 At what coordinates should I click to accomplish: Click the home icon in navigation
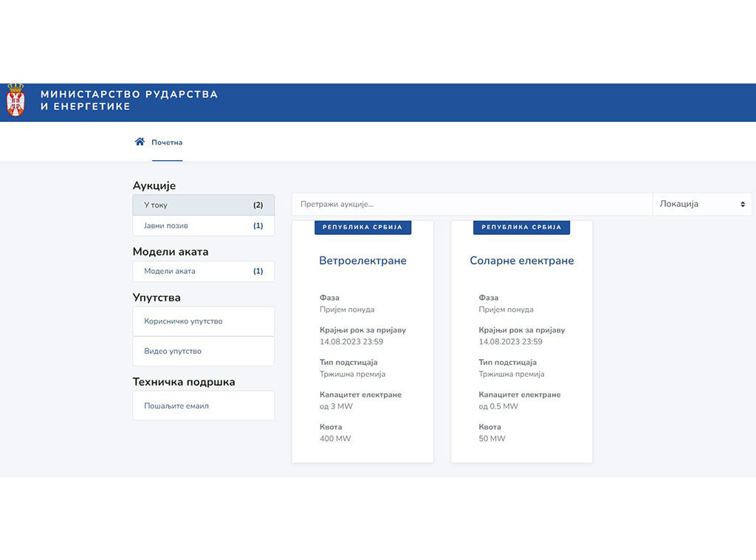coord(140,142)
